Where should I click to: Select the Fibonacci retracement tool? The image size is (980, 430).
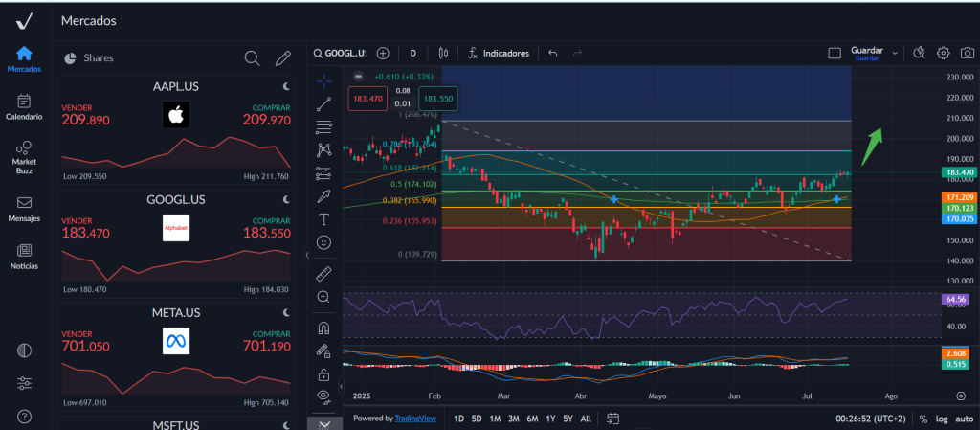coord(323,126)
